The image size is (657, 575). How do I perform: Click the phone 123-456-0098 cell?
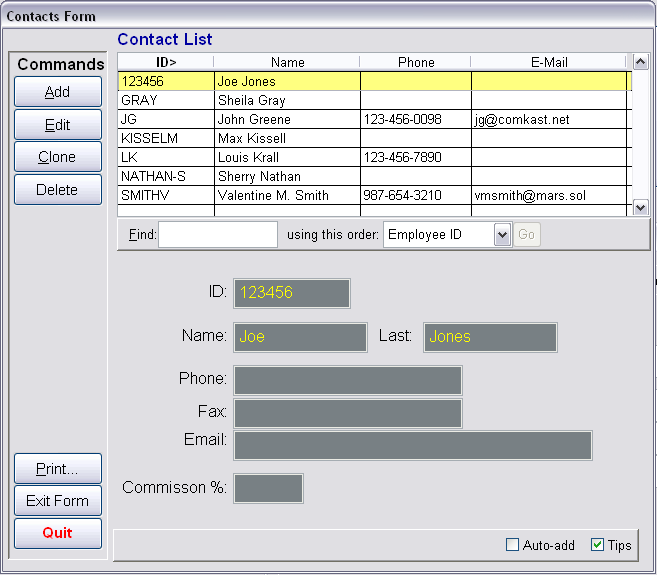point(416,119)
